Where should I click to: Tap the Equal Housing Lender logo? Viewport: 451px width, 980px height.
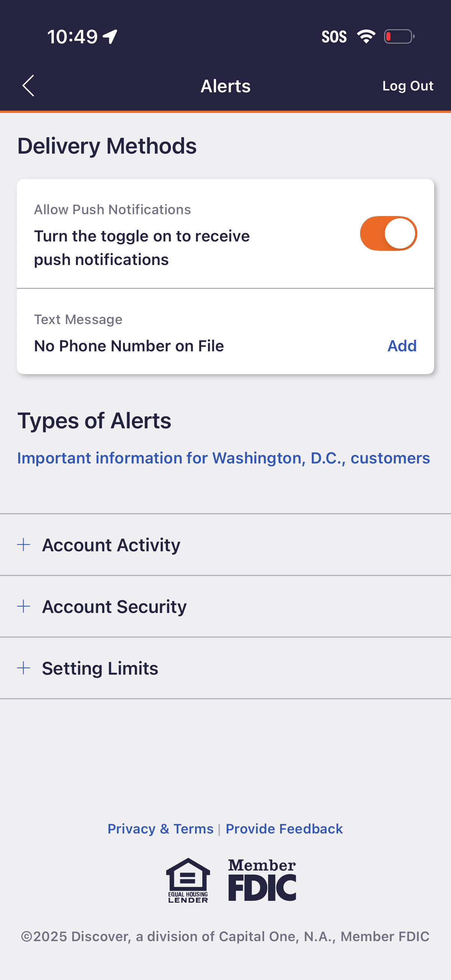tap(188, 880)
